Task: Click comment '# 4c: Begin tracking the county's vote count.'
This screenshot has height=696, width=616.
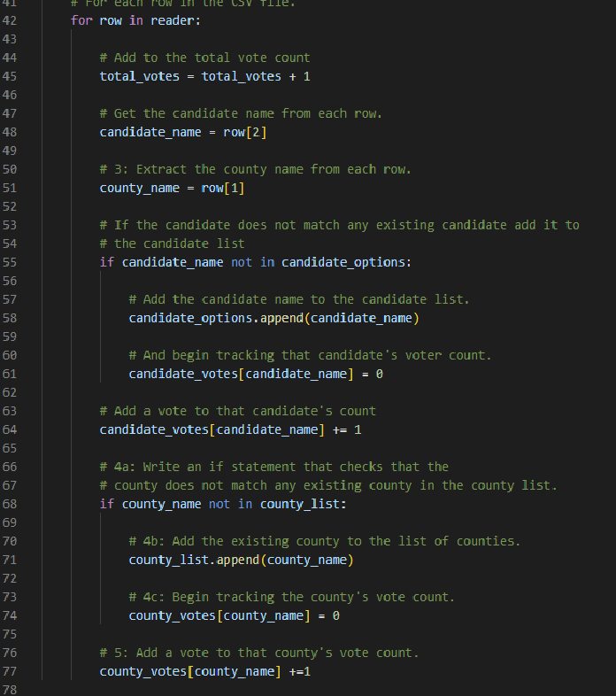Action: (292, 597)
